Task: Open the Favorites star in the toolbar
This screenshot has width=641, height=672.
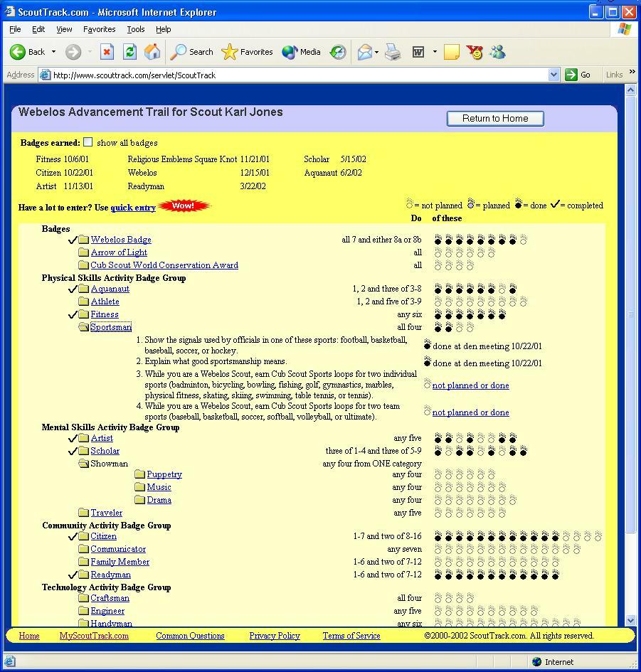Action: click(247, 52)
